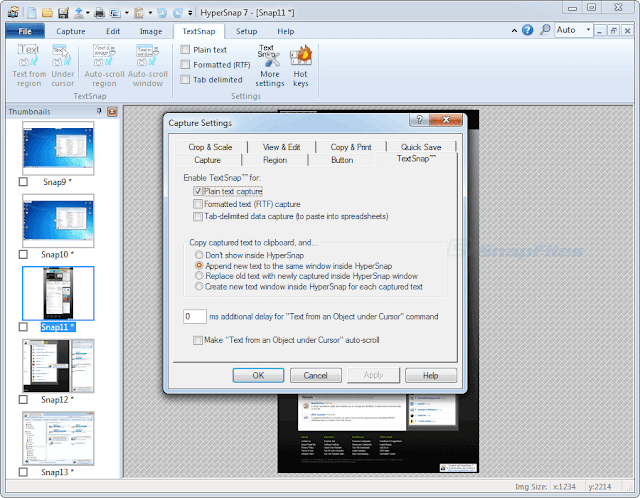
Task: Enable Formatted text (RTF) capture
Action: click(198, 204)
